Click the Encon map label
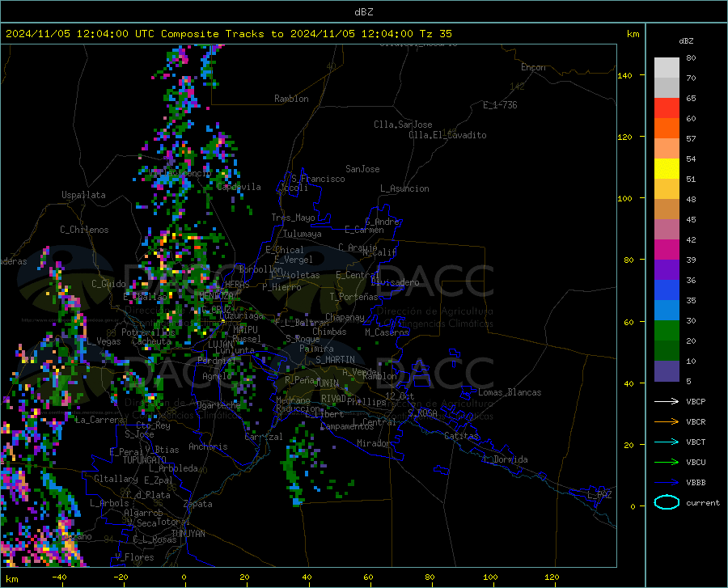728x588 pixels. [533, 67]
